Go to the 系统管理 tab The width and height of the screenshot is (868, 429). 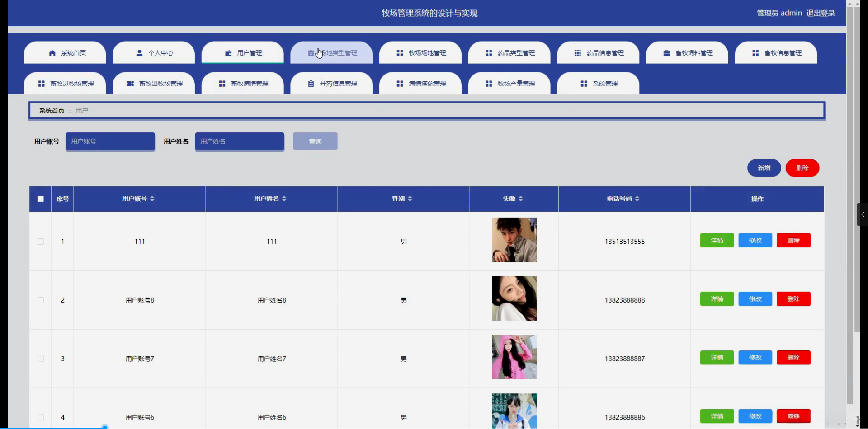598,84
